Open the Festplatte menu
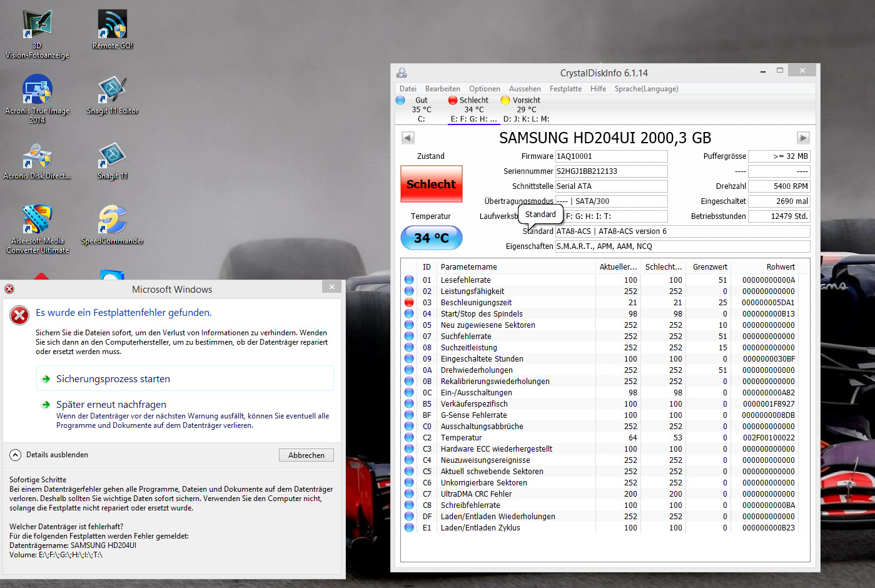The image size is (875, 588). click(565, 89)
